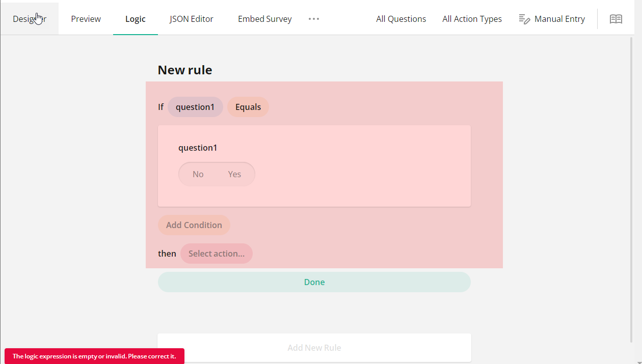Open the ellipsis overflow tab menu
Viewport: 642px width, 364px height.
tap(313, 19)
